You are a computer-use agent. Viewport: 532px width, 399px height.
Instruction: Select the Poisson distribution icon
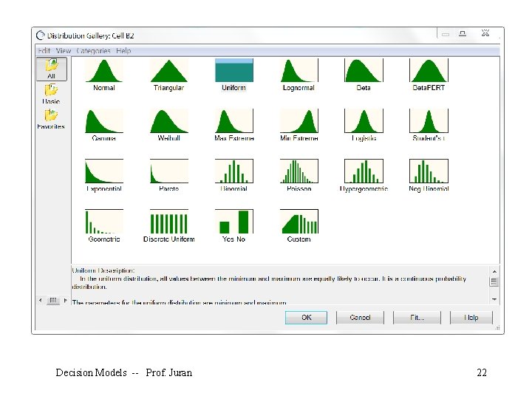(299, 171)
